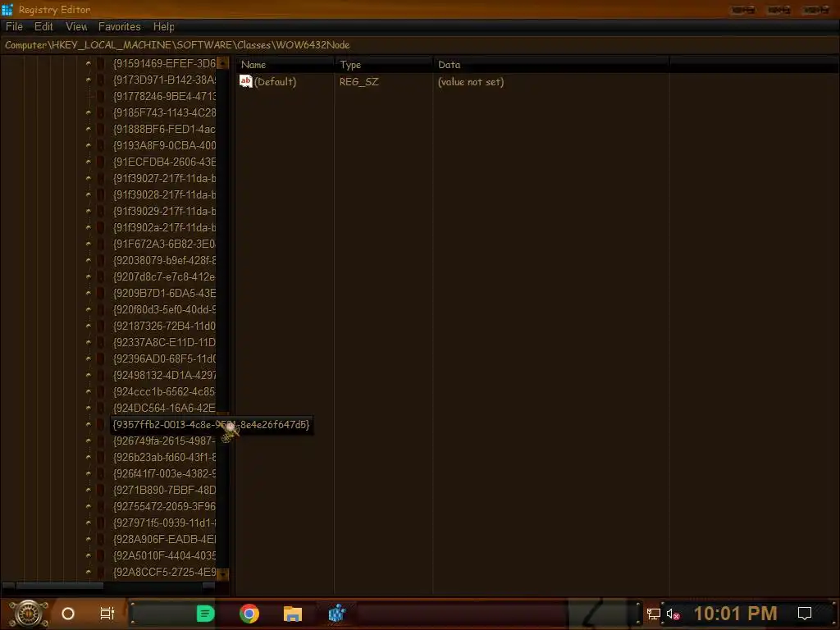This screenshot has height=630, width=840.
Task: Select the {926749fa-2615-4987 key
Action: [164, 441]
